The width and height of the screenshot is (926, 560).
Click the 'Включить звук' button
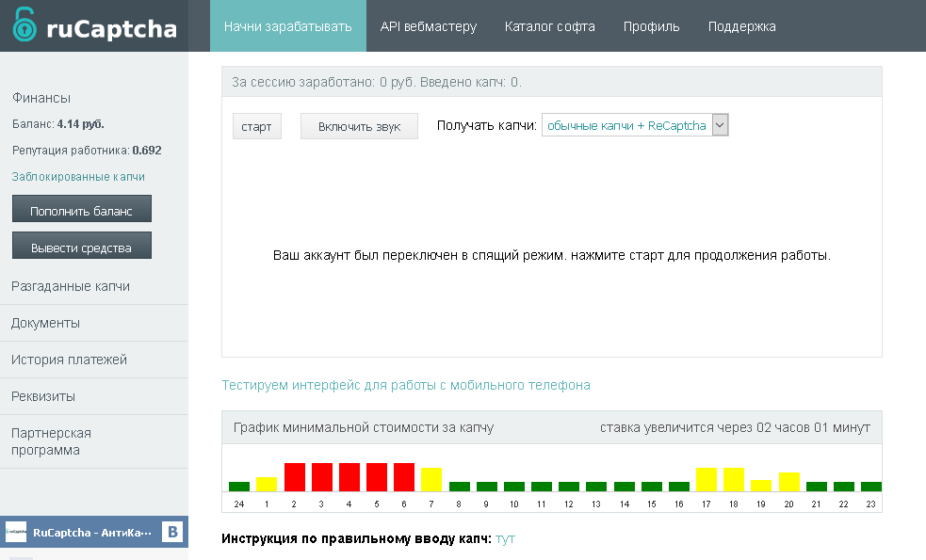click(x=359, y=126)
